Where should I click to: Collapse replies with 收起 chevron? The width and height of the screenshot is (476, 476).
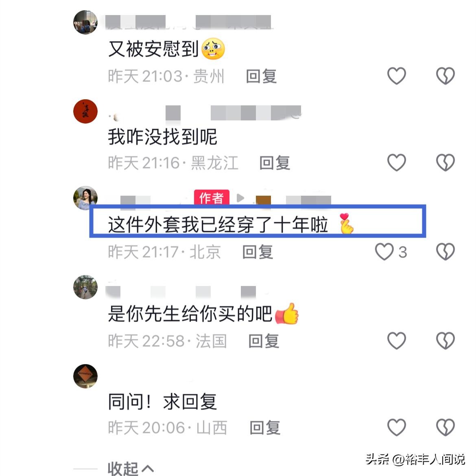131,468
